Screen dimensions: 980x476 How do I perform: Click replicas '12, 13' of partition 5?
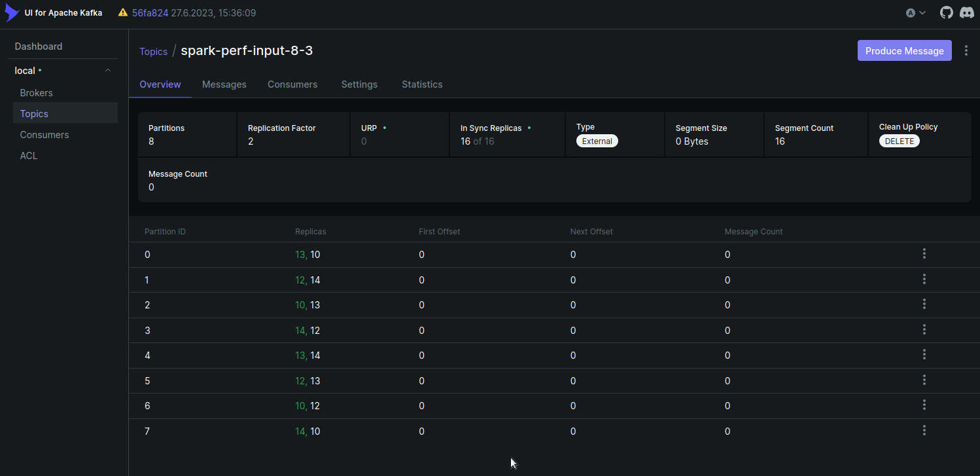(x=307, y=381)
